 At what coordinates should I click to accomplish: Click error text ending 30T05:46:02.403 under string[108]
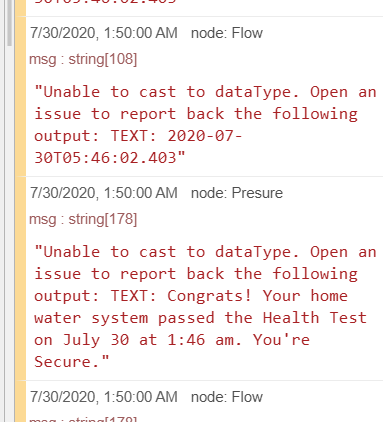205,125
